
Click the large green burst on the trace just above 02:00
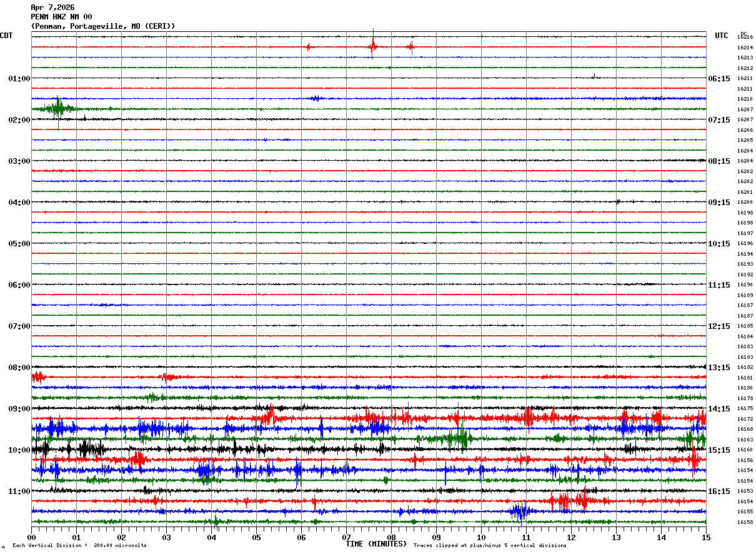[58, 109]
